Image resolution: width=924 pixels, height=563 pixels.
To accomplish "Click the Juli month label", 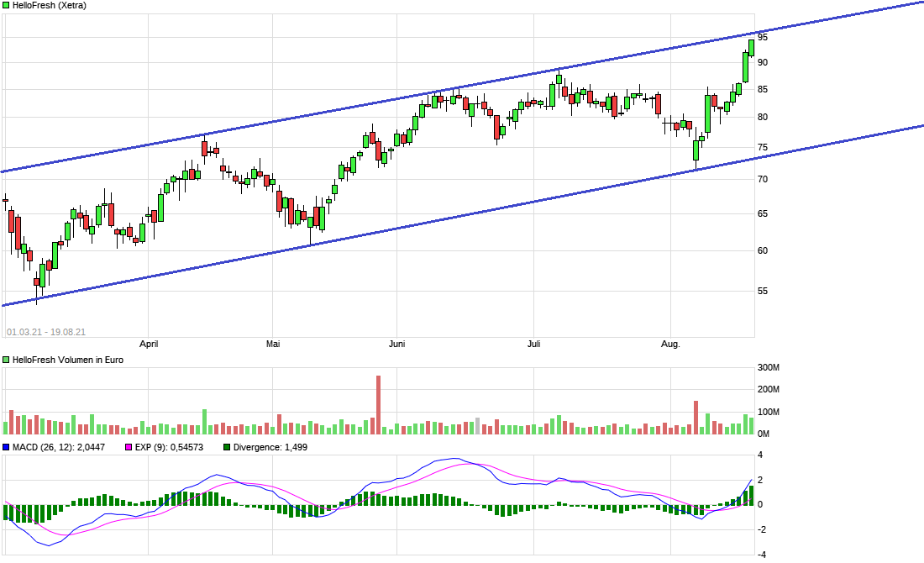I will click(534, 344).
